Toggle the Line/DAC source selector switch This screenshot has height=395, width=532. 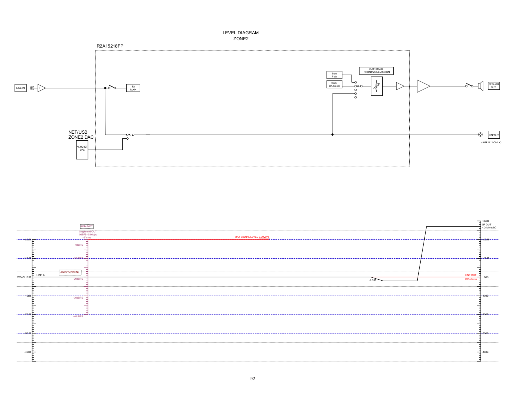point(130,135)
